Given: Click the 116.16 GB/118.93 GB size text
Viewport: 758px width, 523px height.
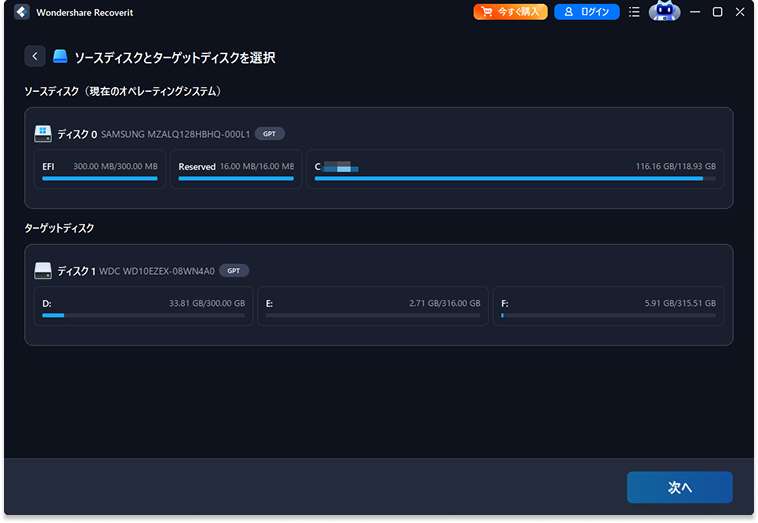Looking at the screenshot, I should coord(675,166).
